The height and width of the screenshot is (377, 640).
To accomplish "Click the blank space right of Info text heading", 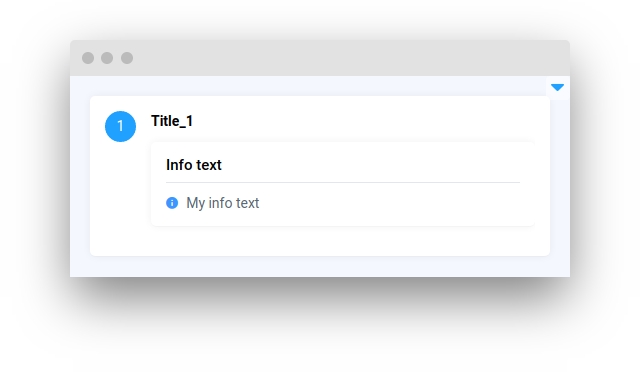I will pos(369,165).
